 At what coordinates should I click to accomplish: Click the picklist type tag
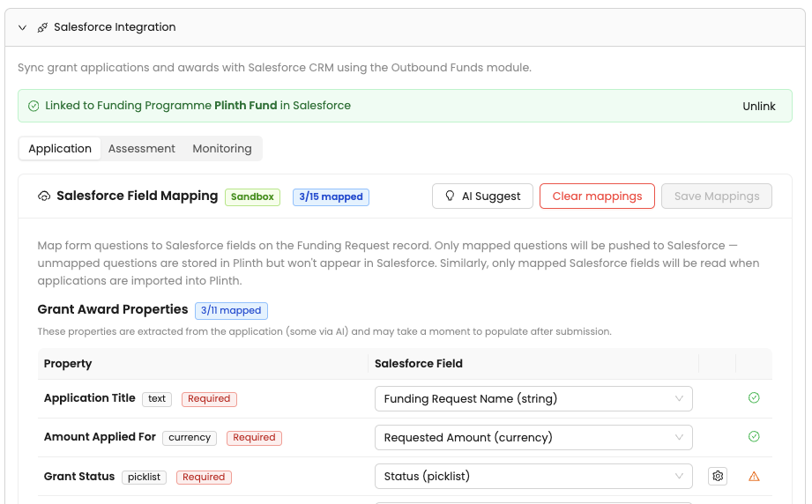(144, 477)
